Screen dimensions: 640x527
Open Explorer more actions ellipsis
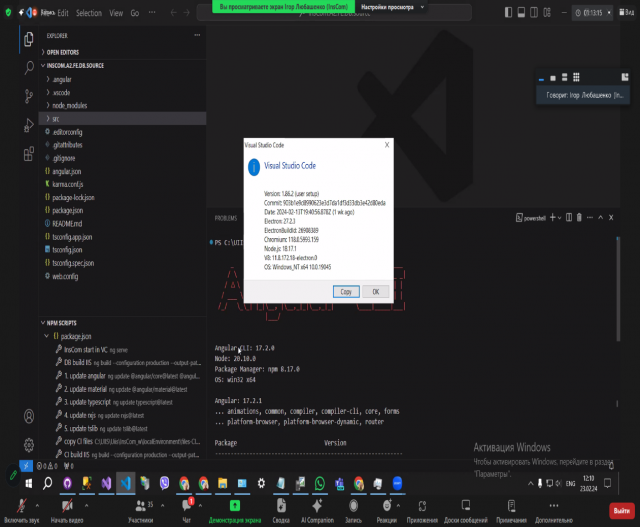click(197, 35)
